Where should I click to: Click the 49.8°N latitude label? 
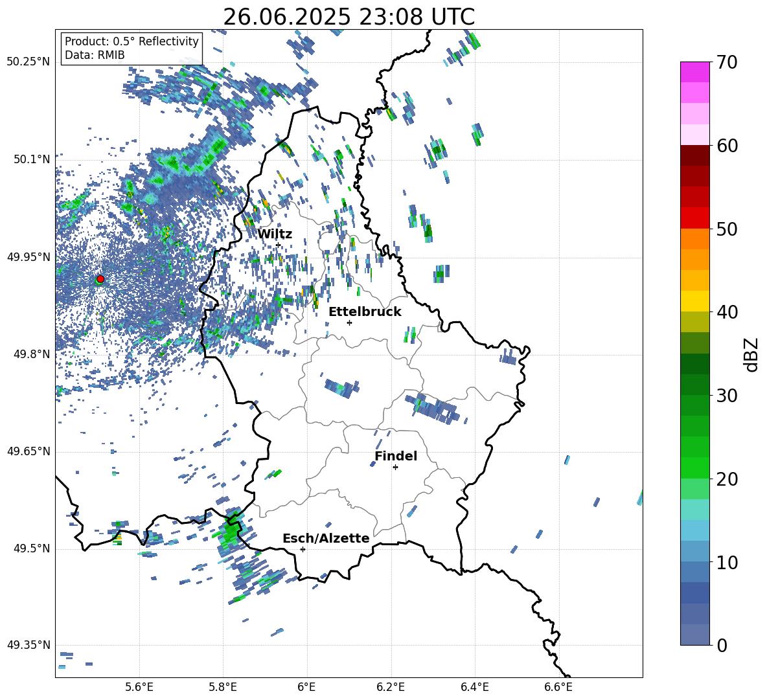coord(31,354)
